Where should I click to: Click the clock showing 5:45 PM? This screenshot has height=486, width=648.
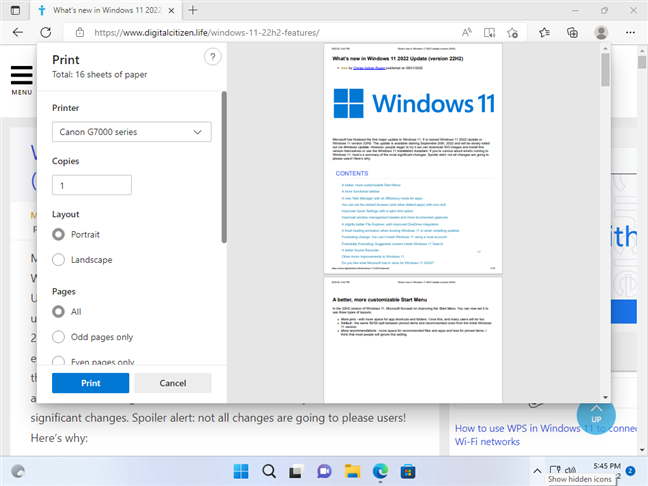pos(607,466)
